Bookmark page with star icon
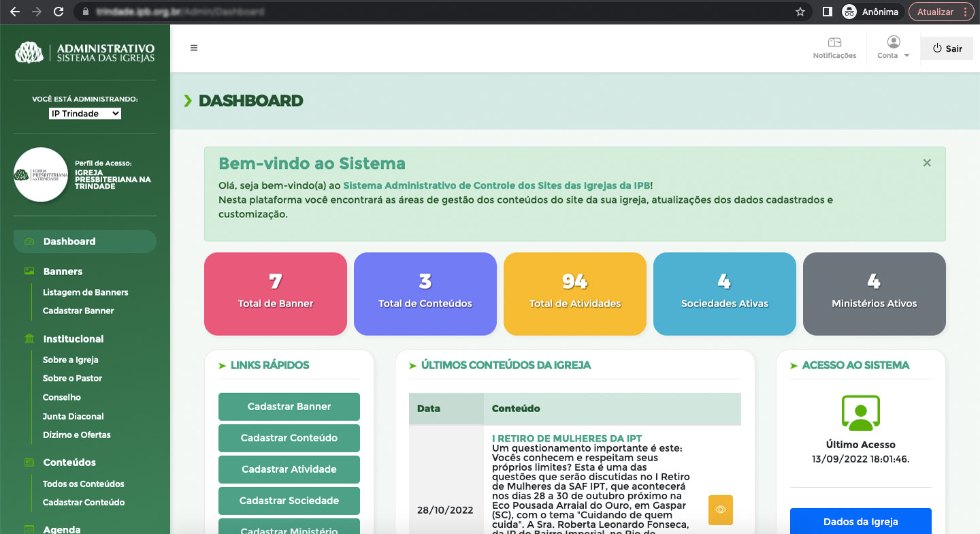The height and width of the screenshot is (534, 980). click(800, 12)
